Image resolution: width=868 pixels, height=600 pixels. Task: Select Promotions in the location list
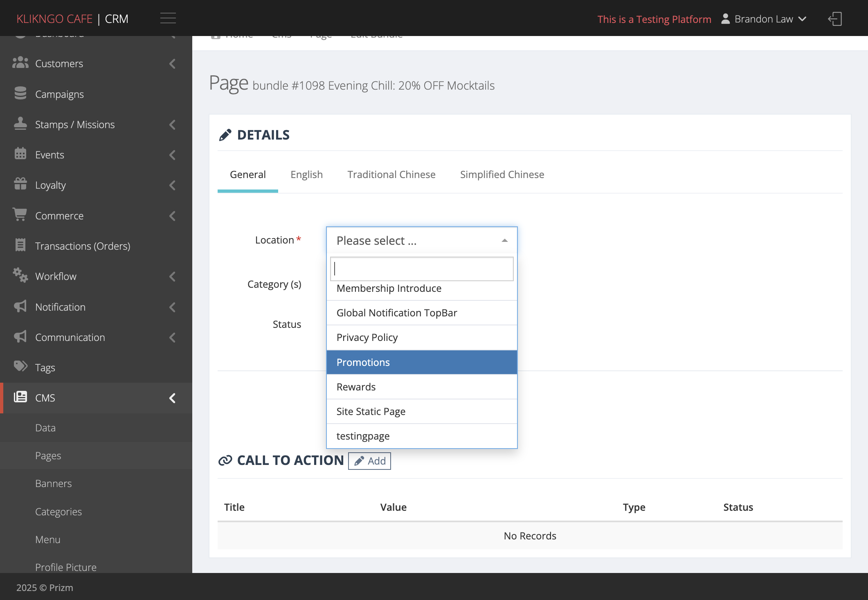point(422,362)
